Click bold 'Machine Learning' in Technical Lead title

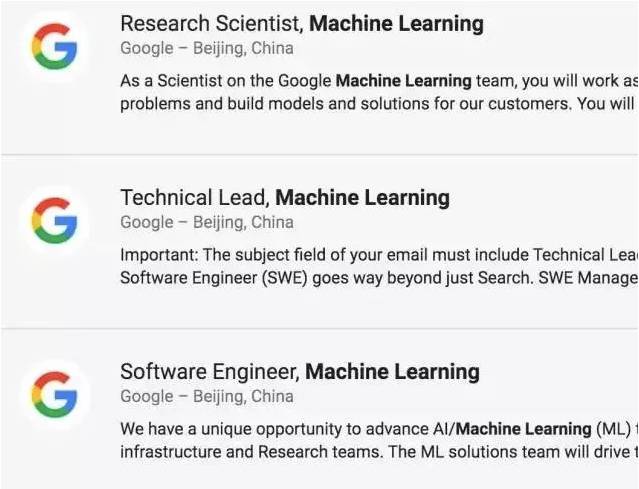(x=362, y=197)
